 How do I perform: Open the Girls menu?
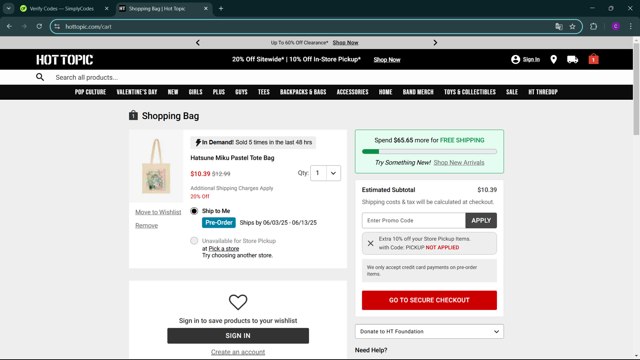(196, 92)
